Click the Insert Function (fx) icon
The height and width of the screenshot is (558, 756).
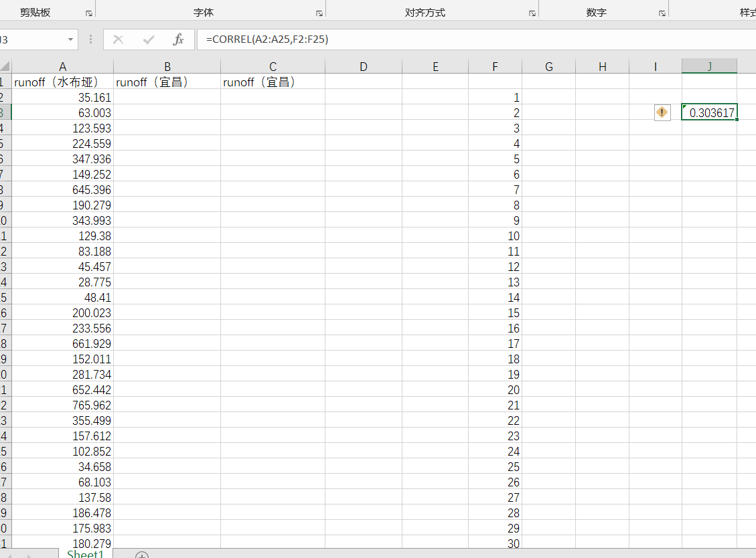(x=178, y=39)
